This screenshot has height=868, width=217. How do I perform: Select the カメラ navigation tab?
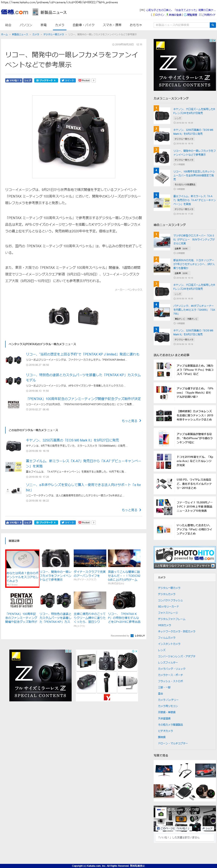[x=59, y=25]
